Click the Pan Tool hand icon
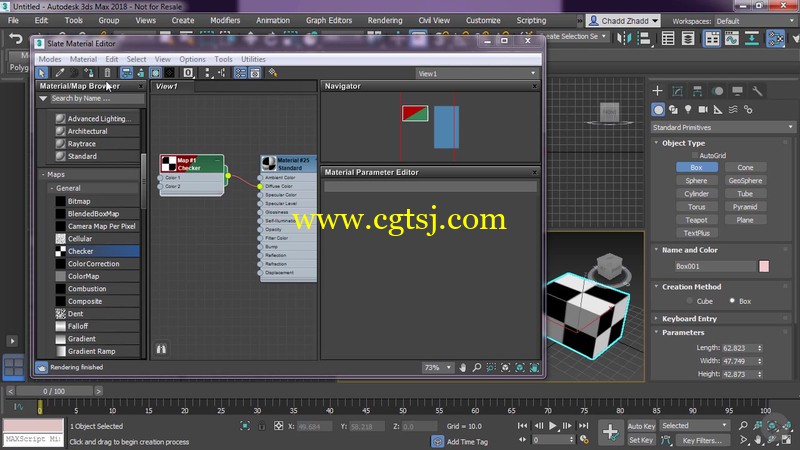This screenshot has height=450, width=800. click(463, 367)
